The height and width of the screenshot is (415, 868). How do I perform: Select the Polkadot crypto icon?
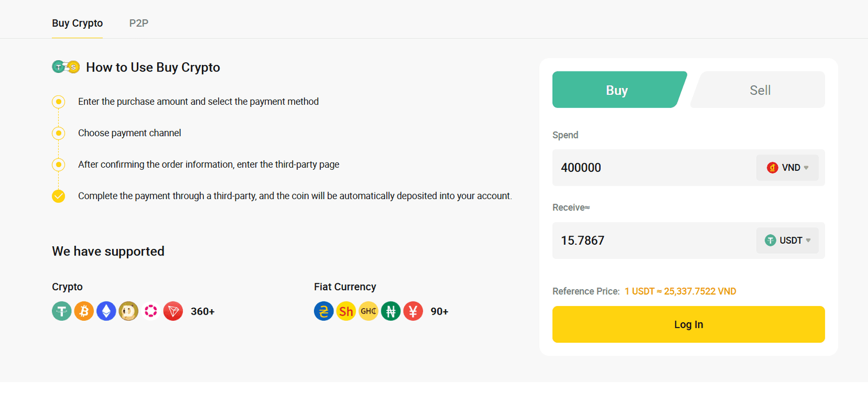(x=150, y=311)
